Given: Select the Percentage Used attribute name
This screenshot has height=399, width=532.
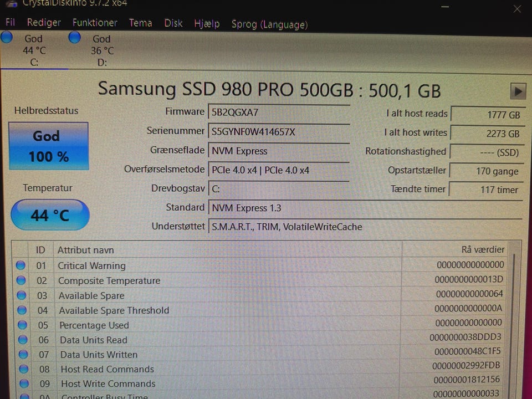Looking at the screenshot, I should (94, 325).
